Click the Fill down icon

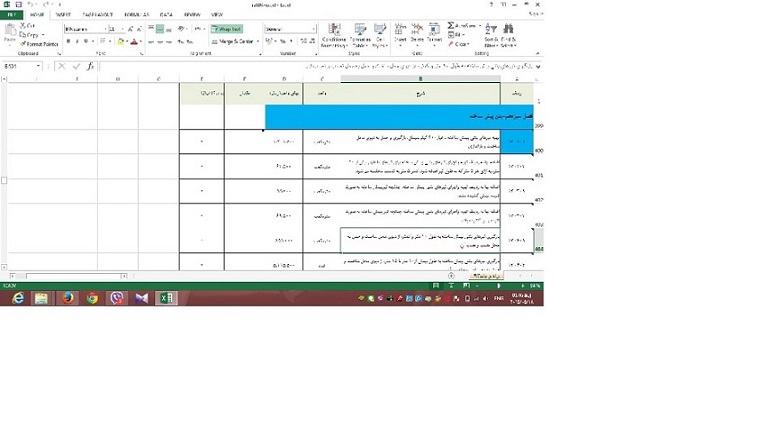click(451, 35)
